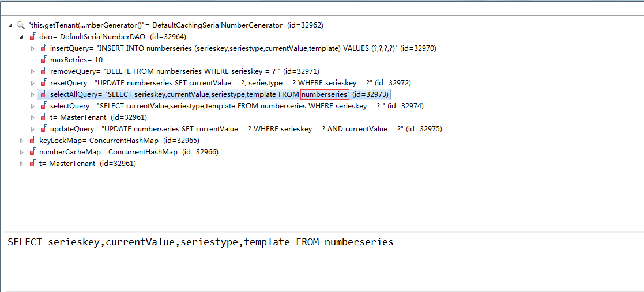Select the selectAllQuery row (id=32973)
Screen dimensions: 644x292
[x=213, y=94]
